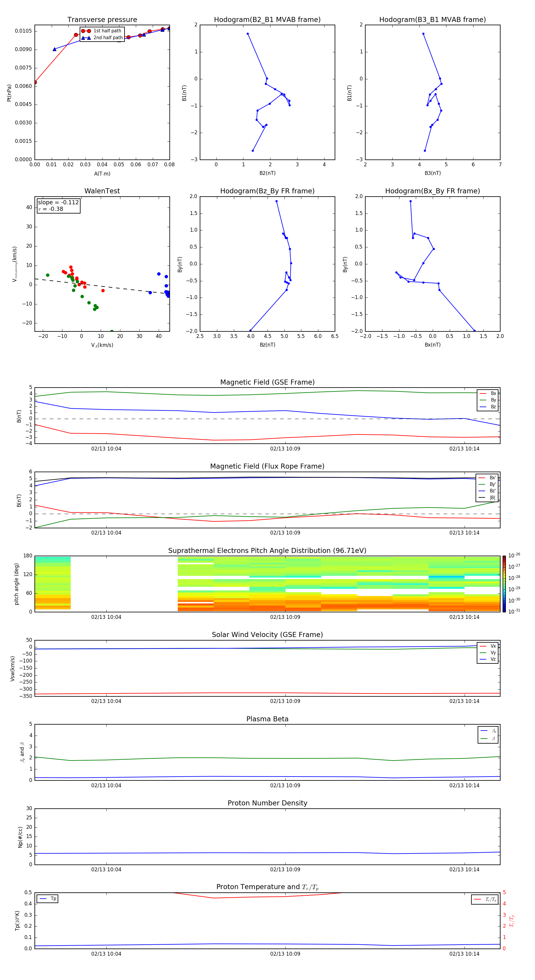The height and width of the screenshot is (980, 535).
Task: Click the 'r = -0.38' annotation
Action: (x=51, y=209)
